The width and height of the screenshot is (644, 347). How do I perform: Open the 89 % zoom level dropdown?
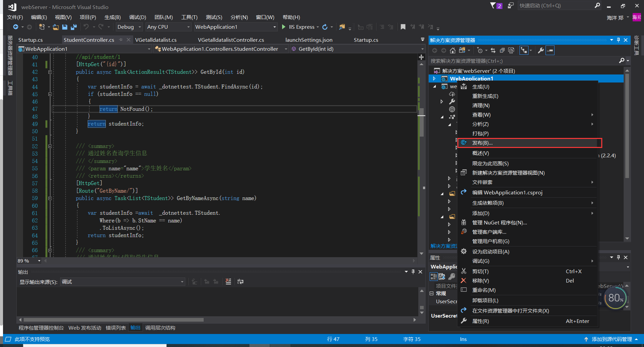click(29, 261)
